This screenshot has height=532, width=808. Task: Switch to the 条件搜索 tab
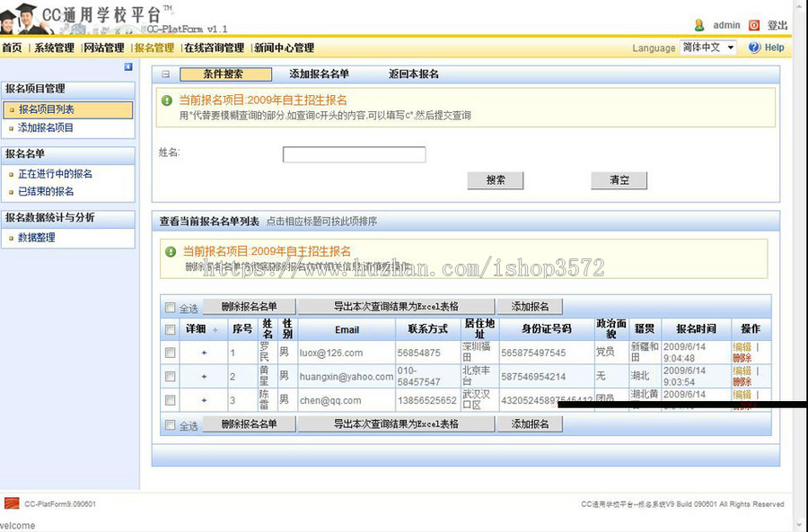(224, 74)
